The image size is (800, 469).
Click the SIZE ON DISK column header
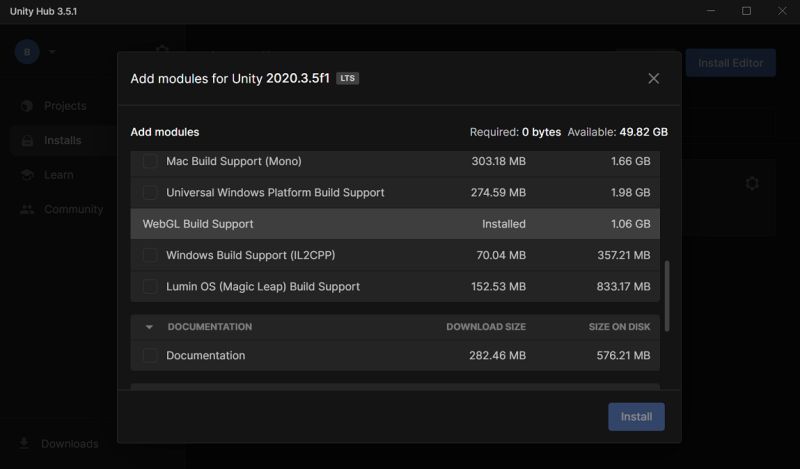619,327
